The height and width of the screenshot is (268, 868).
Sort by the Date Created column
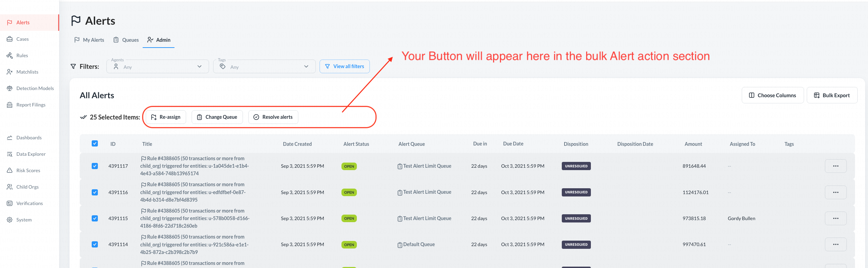[x=297, y=144]
